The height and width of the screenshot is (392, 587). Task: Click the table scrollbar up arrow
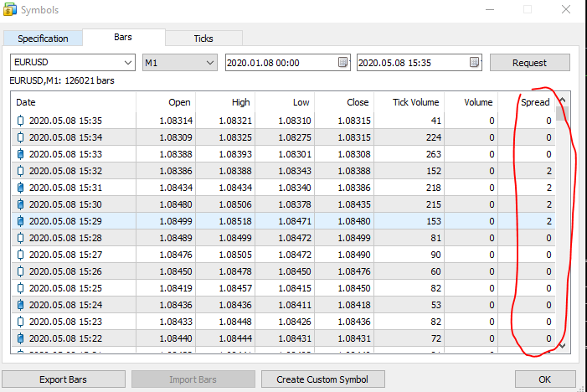coord(562,100)
